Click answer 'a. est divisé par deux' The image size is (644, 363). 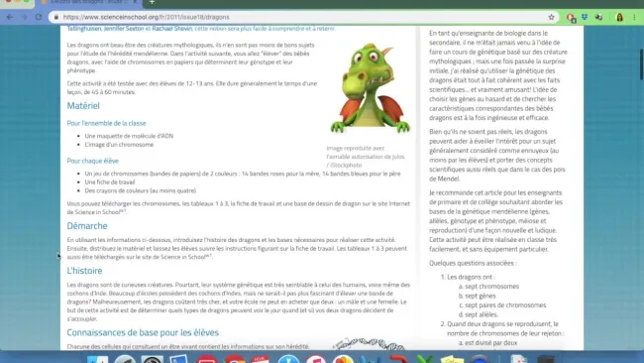[487, 343]
